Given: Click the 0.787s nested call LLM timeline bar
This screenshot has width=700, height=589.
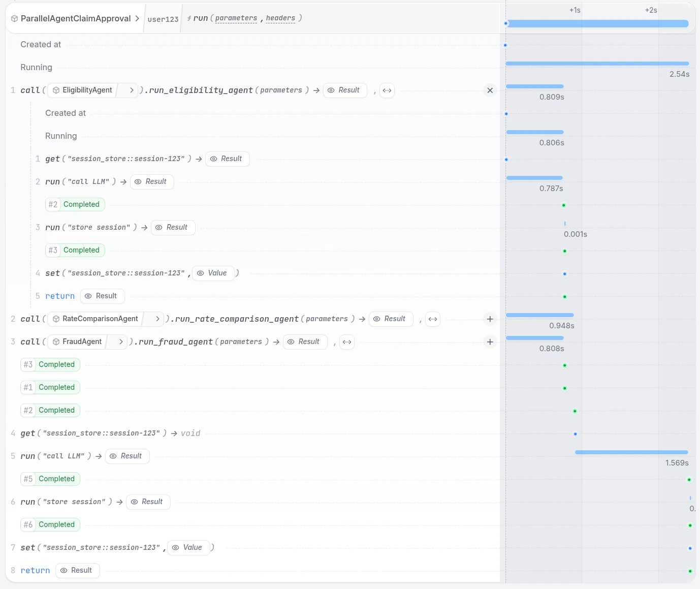Looking at the screenshot, I should [534, 178].
